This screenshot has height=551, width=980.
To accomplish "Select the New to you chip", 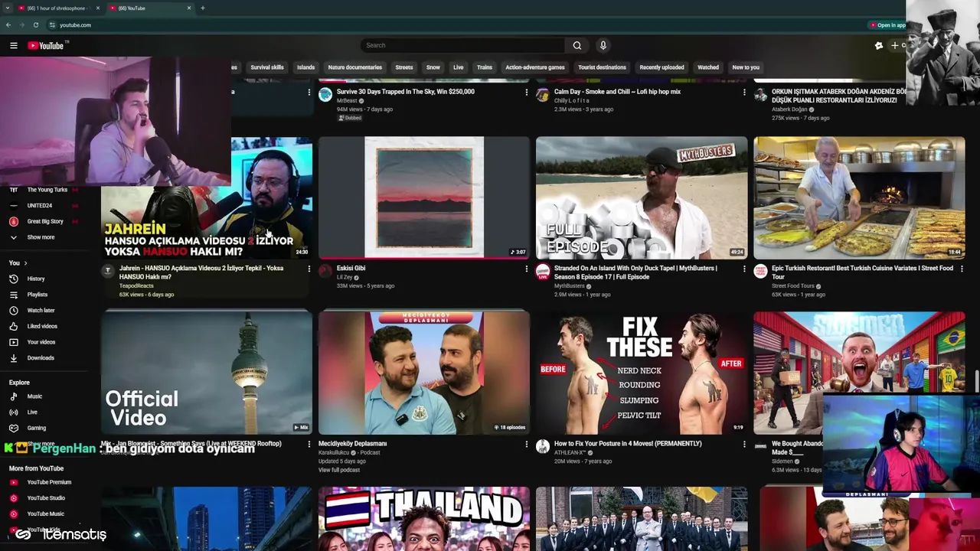I will click(x=746, y=67).
